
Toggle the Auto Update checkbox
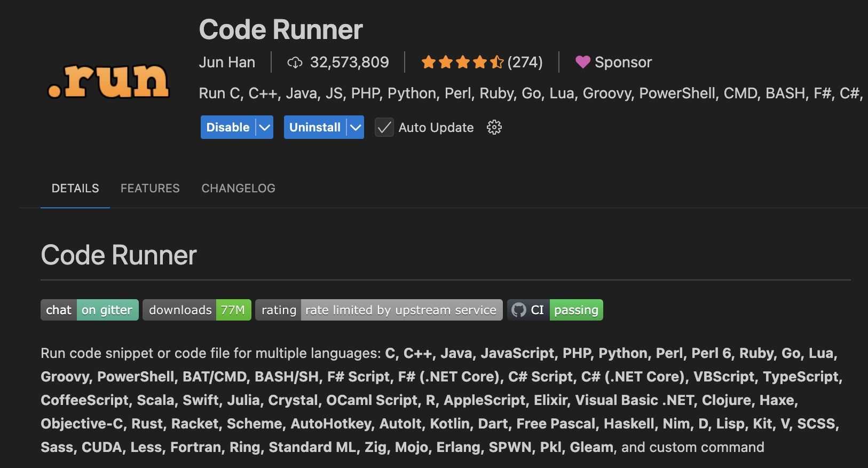384,127
